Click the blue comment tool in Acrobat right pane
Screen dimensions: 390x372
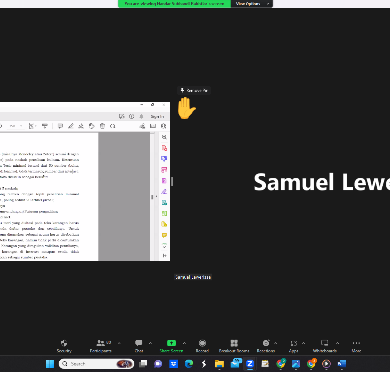click(x=164, y=159)
